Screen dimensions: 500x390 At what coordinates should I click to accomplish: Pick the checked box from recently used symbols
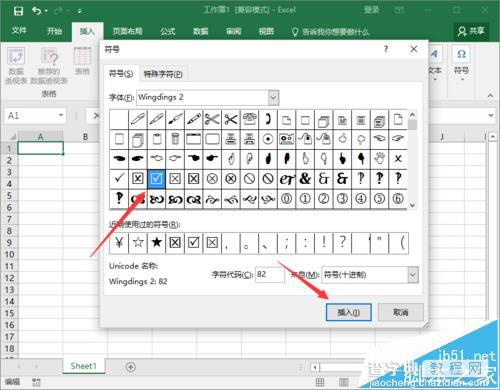(194, 243)
